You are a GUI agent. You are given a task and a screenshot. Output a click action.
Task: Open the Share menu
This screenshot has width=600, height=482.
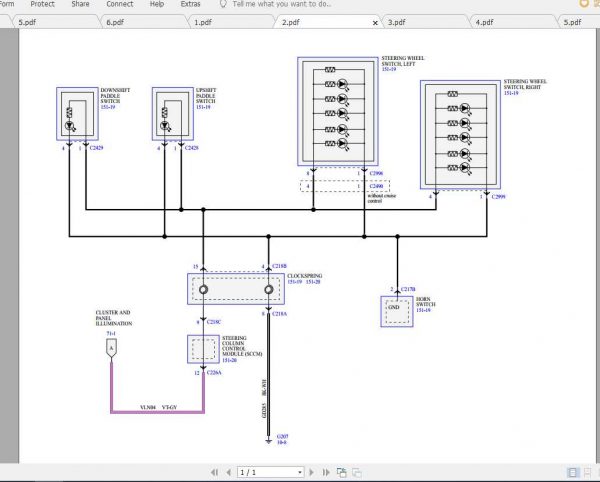(80, 4)
